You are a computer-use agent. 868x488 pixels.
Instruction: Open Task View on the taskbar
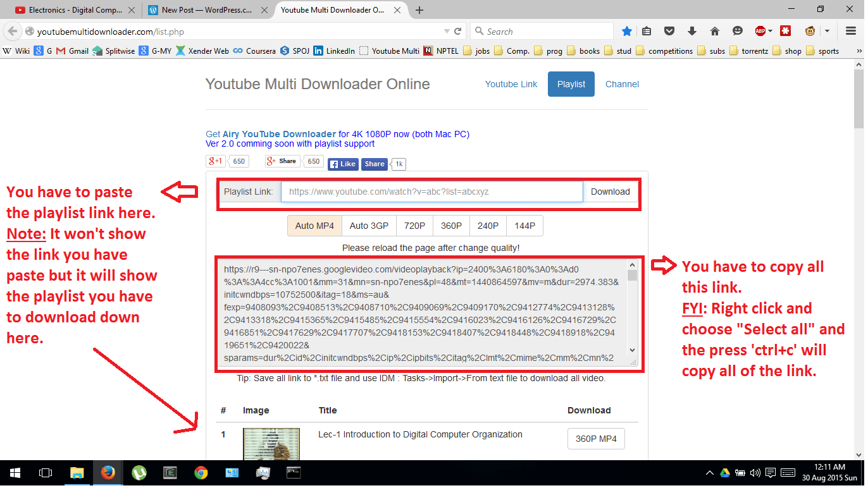coord(46,473)
